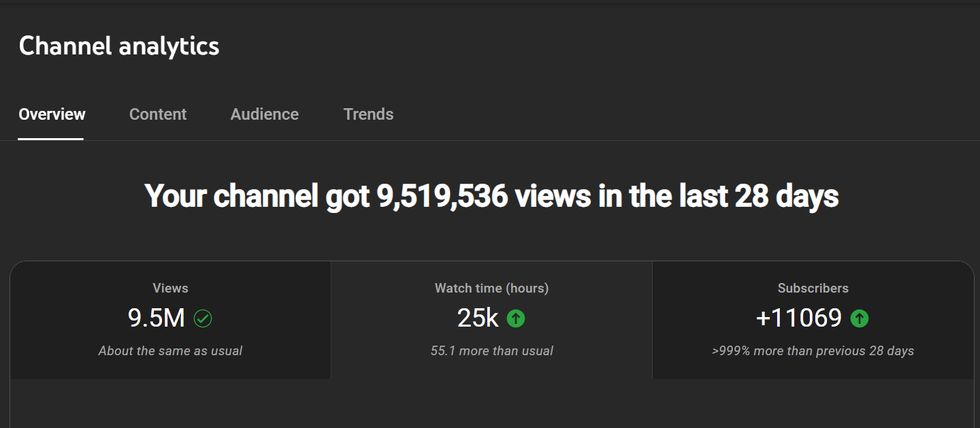Image resolution: width=980 pixels, height=428 pixels.
Task: Click the Channel analytics page heading
Action: tap(119, 46)
